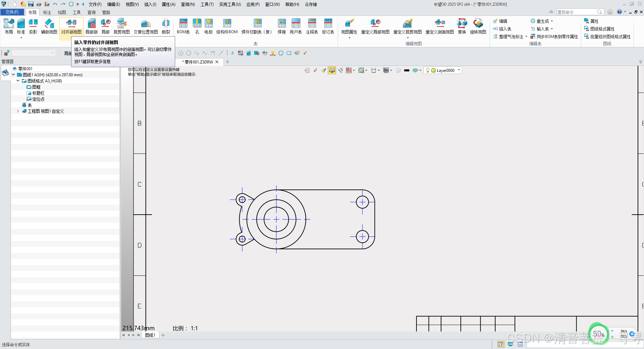This screenshot has height=349, width=644.
Task: Open the 帮助(H) menu
Action: 292,4
